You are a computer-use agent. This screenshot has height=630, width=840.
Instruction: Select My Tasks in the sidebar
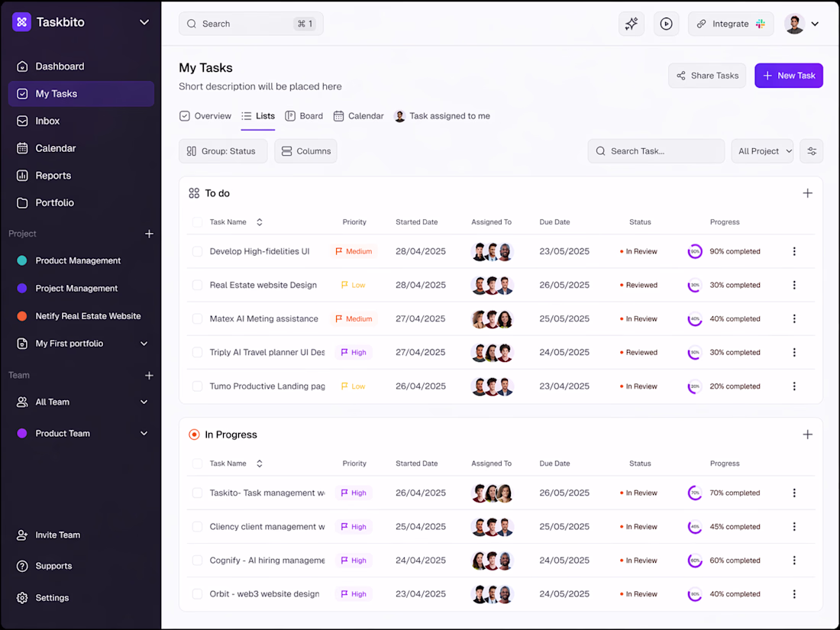click(81, 94)
